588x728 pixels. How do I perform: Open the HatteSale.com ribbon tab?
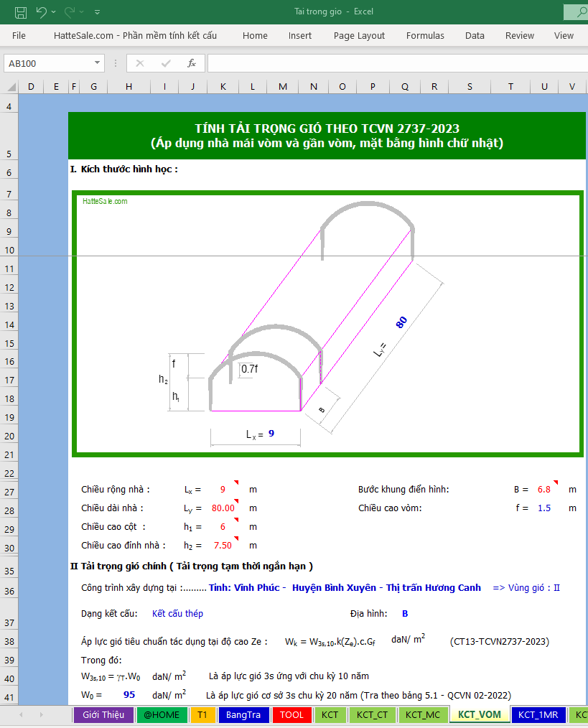[135, 36]
